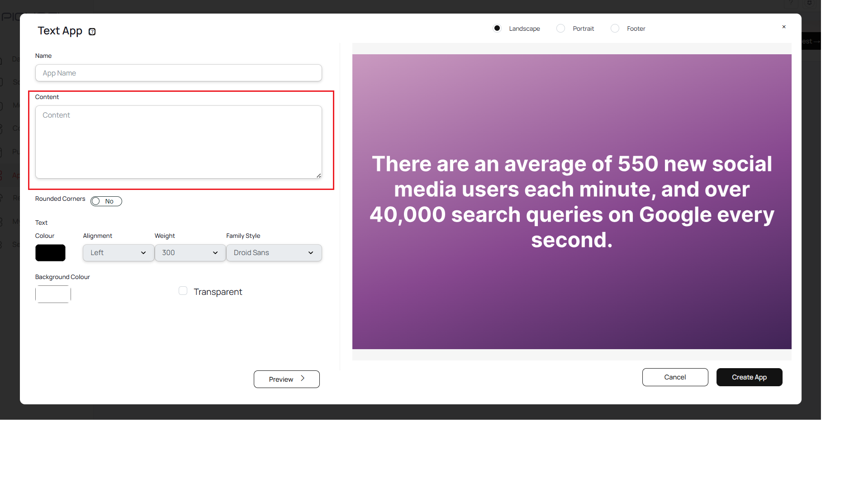868x488 pixels.
Task: Open the Family Style dropdown showing Droid Sans
Action: click(274, 253)
